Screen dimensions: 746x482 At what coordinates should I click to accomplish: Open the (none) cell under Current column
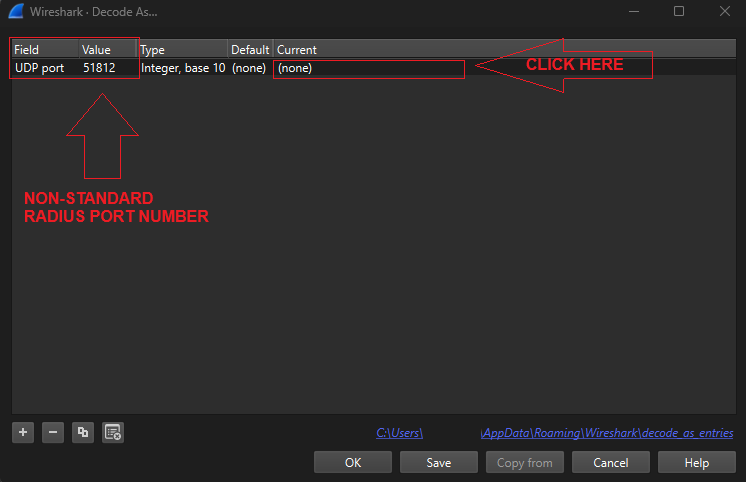click(368, 68)
